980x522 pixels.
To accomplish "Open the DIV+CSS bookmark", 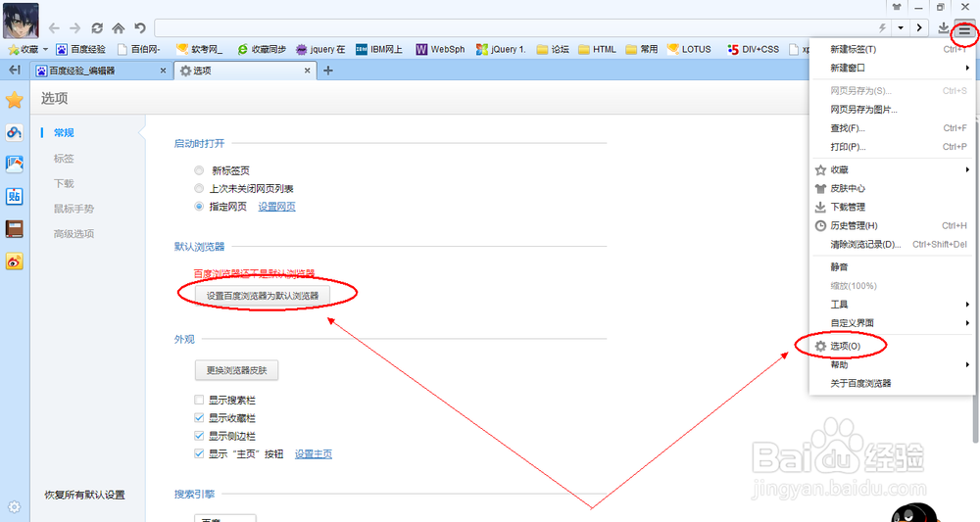I will tap(753, 49).
